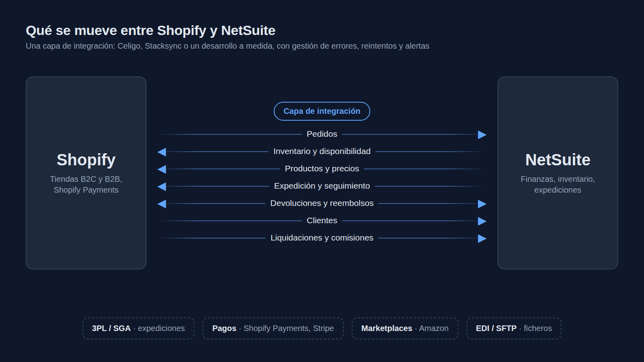Click left arrowhead of the Productos row
This screenshot has width=644, height=362.
pyautogui.click(x=162, y=169)
